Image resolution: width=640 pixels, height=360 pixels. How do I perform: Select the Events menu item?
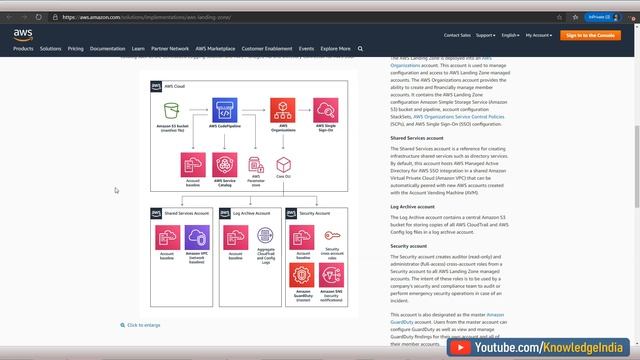coord(306,49)
